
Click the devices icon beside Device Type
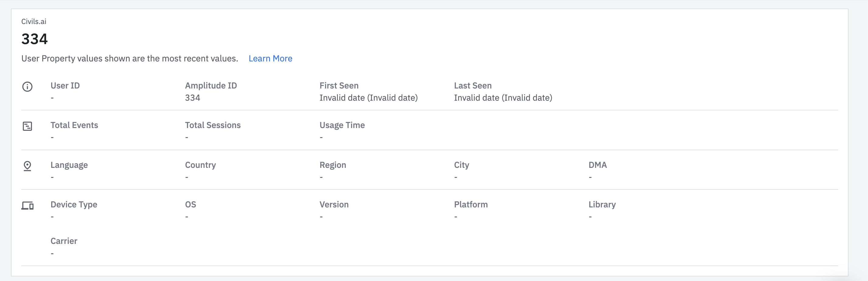tap(27, 206)
